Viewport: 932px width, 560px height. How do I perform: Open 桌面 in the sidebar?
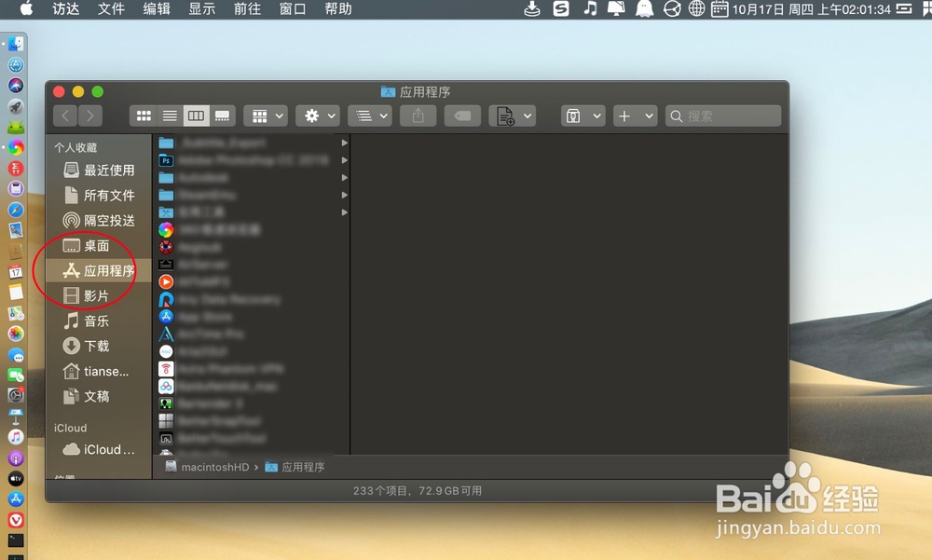point(86,245)
